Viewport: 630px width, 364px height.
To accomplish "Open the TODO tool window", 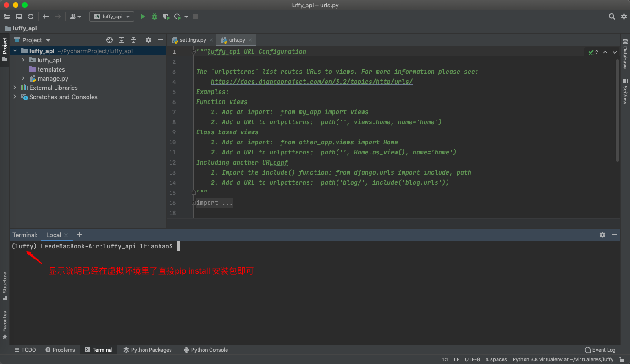I will point(25,350).
